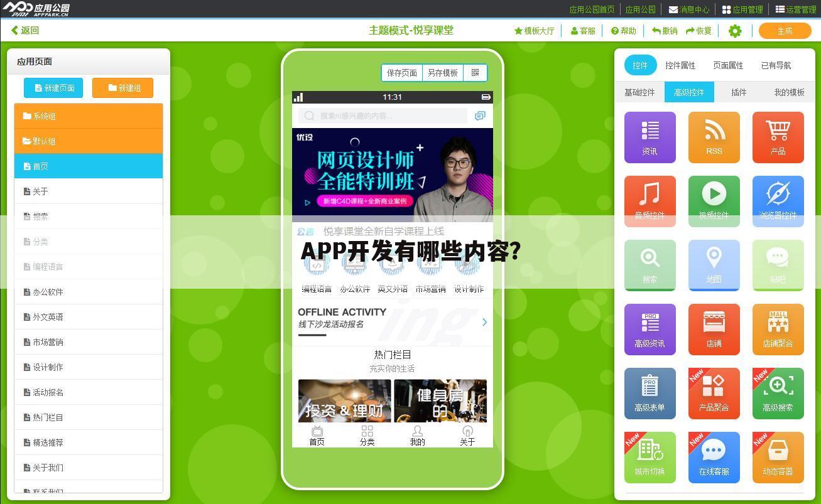Add the 高级资讯 advanced news widget
The image size is (821, 504).
pyautogui.click(x=650, y=330)
